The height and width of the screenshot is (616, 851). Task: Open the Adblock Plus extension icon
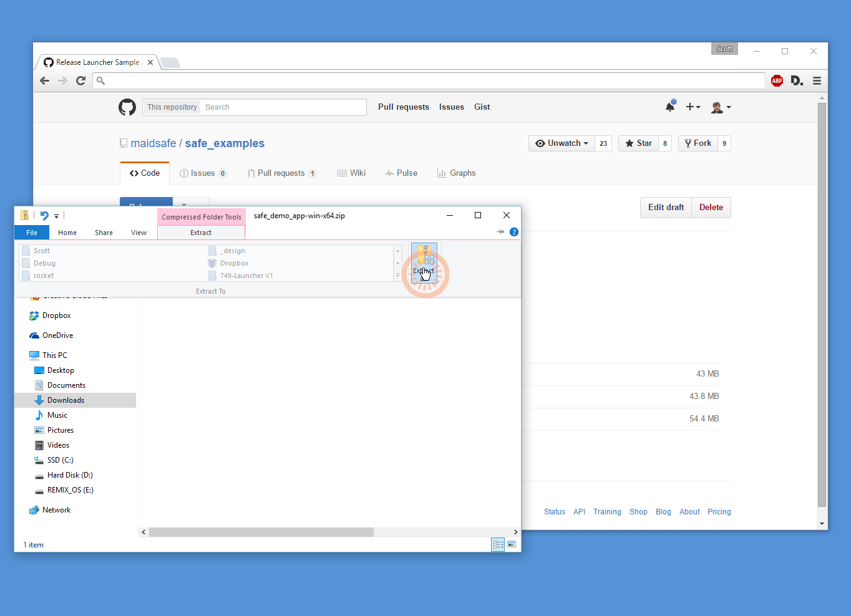click(777, 80)
